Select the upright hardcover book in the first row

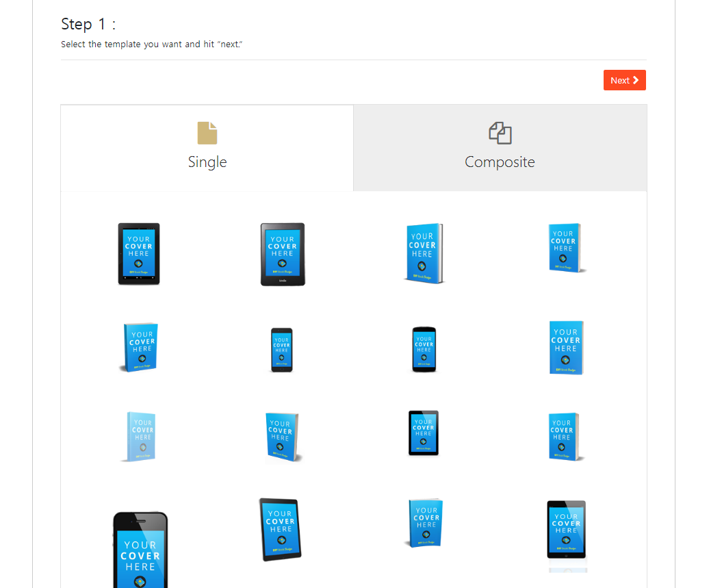coord(424,253)
